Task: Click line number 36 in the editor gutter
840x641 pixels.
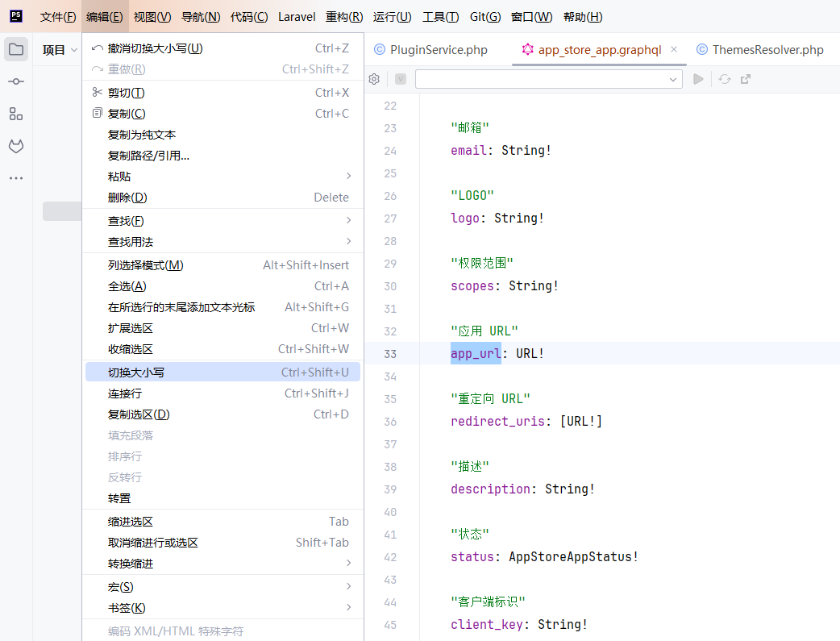Action: 390,421
